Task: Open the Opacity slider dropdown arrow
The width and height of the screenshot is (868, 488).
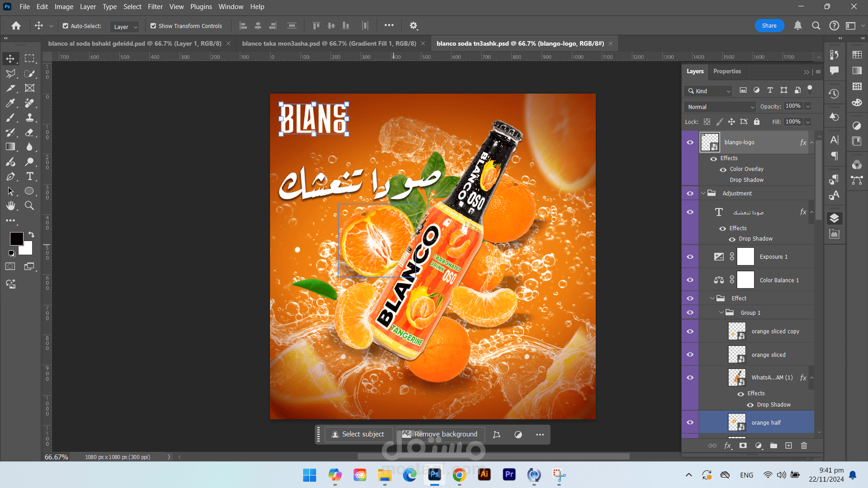Action: [x=808, y=106]
